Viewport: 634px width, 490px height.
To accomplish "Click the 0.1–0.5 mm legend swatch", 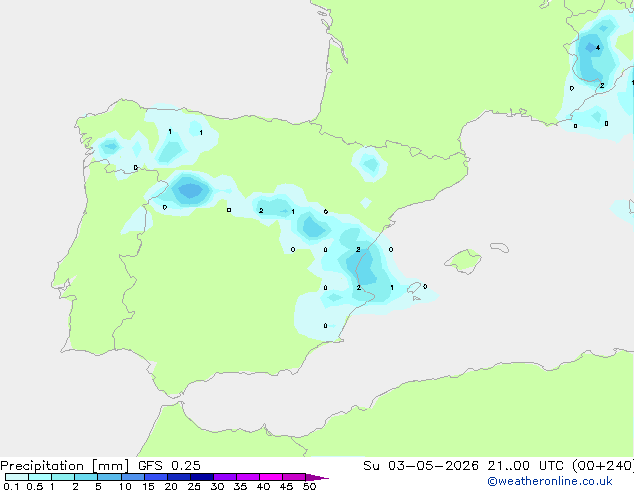I will tap(17, 477).
